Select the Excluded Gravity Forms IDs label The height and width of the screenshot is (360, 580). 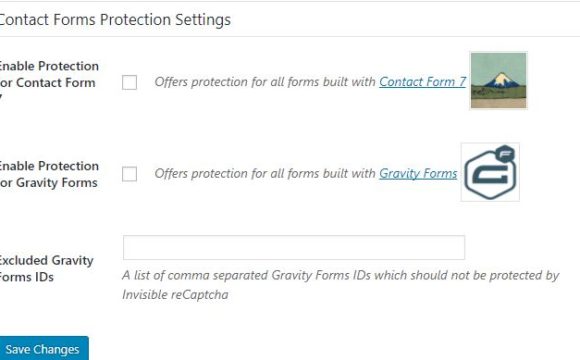(46, 269)
